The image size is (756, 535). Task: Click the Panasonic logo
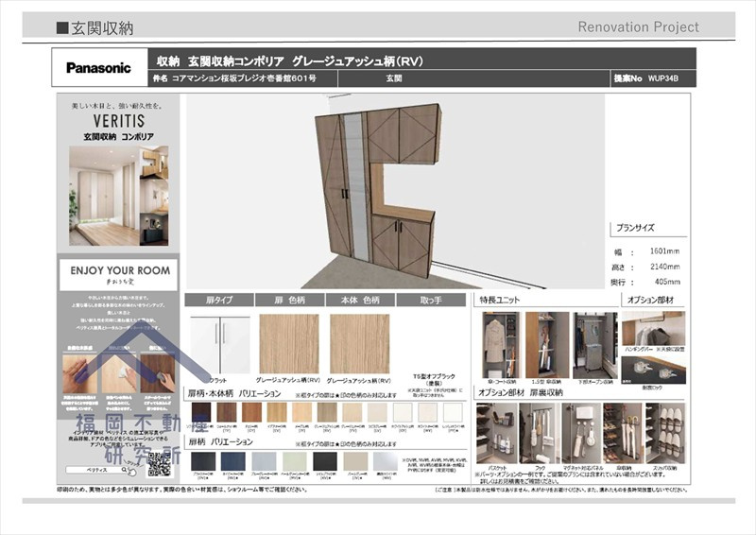[99, 68]
